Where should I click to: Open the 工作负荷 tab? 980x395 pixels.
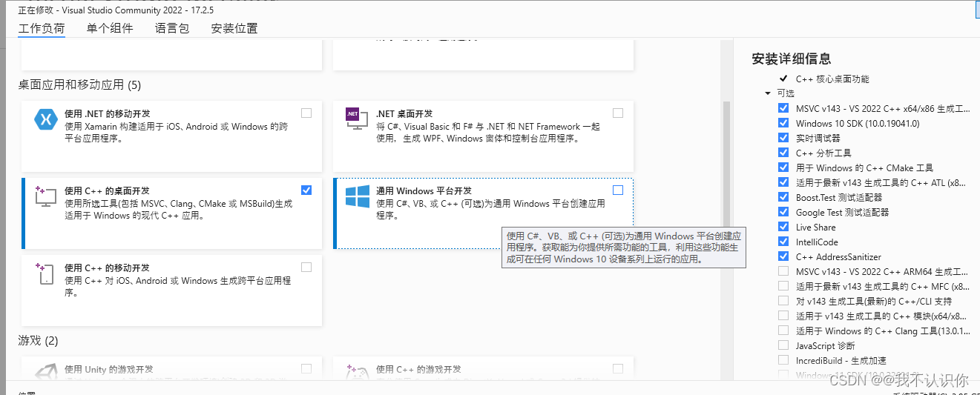pos(42,28)
